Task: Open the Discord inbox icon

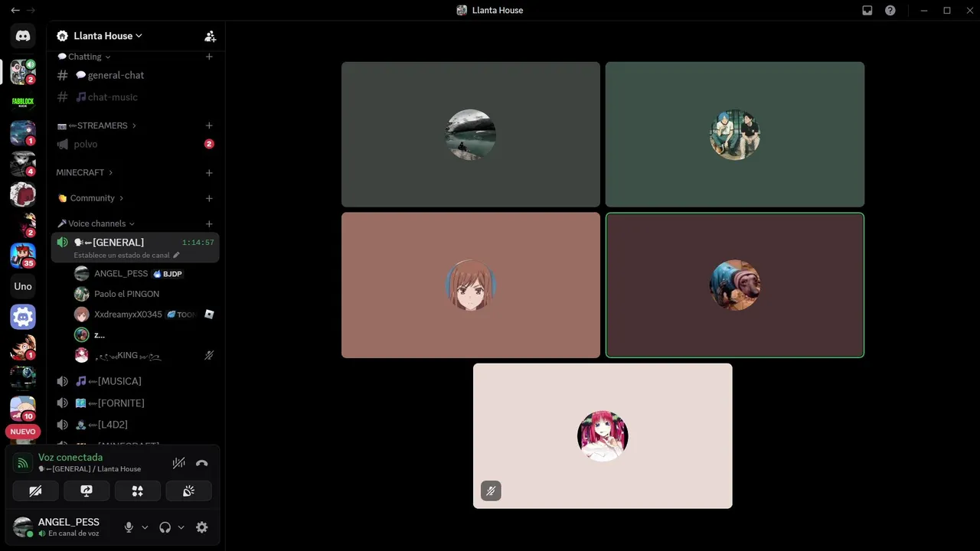Action: click(867, 10)
